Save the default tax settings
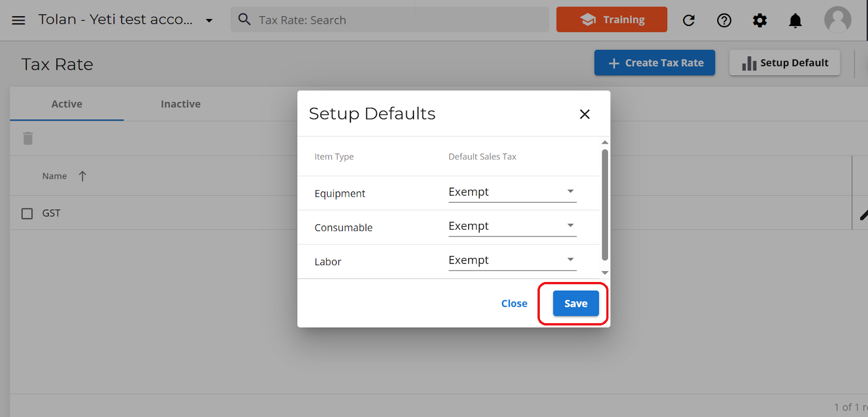Screen dimensions: 868x417 pyautogui.click(x=576, y=304)
